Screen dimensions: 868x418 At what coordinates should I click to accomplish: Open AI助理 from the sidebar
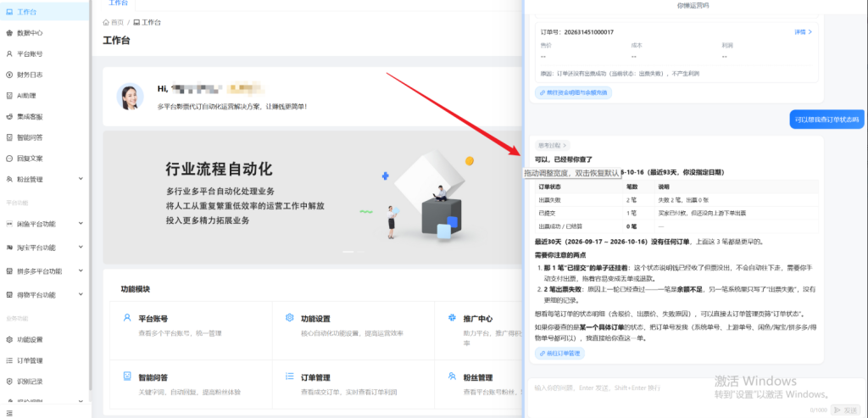(x=26, y=96)
